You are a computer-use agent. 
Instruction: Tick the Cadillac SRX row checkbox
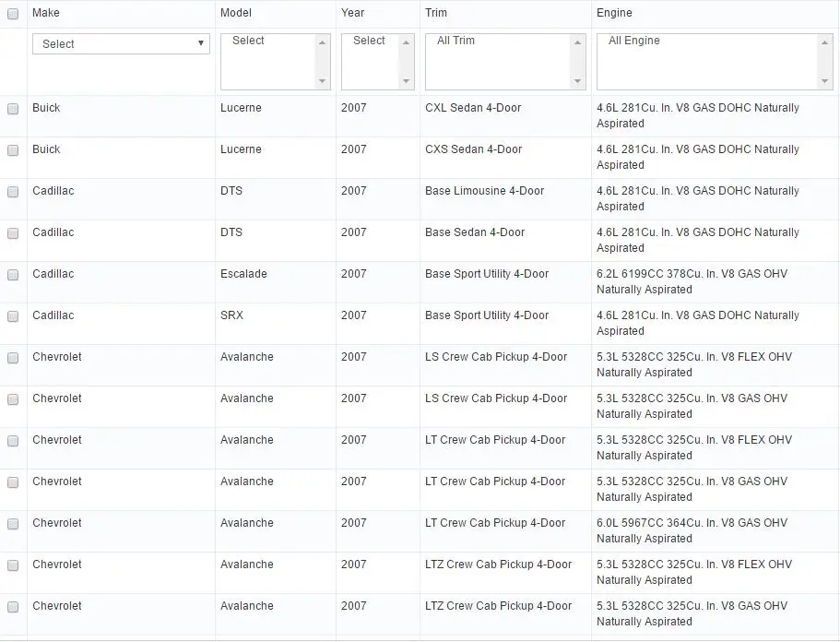pyautogui.click(x=13, y=316)
